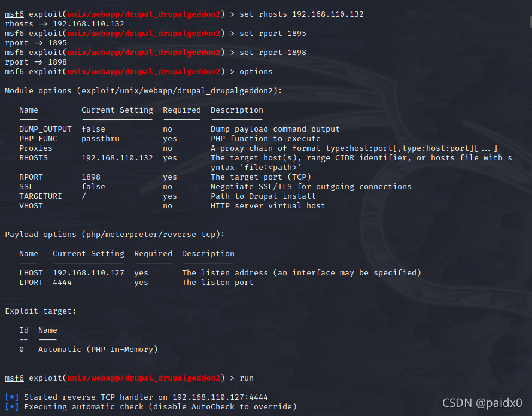The image size is (532, 416).
Task: Click the 'Dump payload command output' description
Action: coord(275,129)
